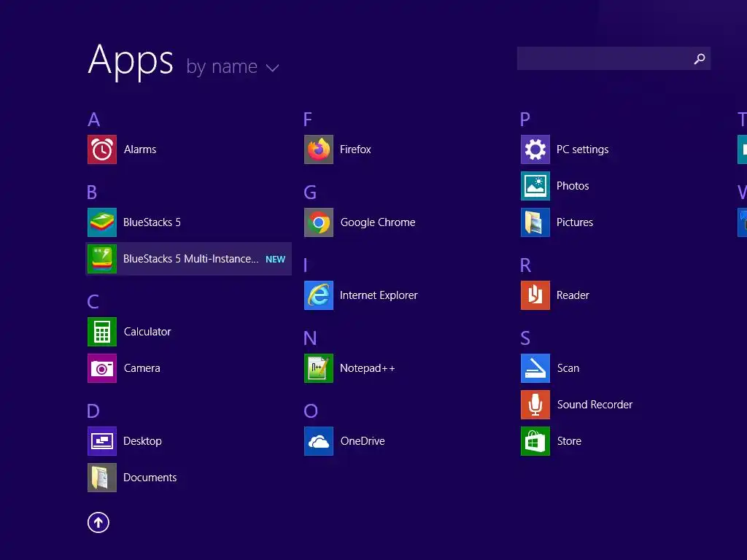Click inside the apps search box
Viewport: 747px width, 560px height.
[x=614, y=58]
